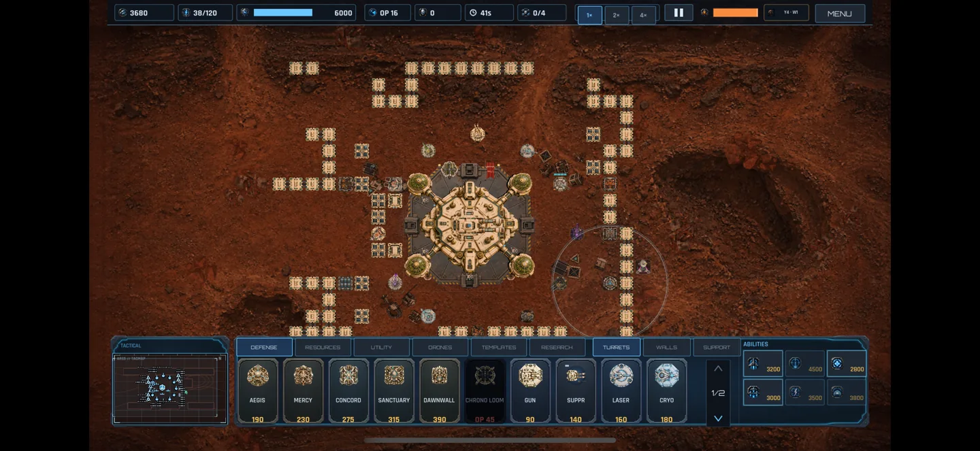This screenshot has width=980, height=451.
Task: Pick the Cryo turret costing 180
Action: [x=667, y=391]
